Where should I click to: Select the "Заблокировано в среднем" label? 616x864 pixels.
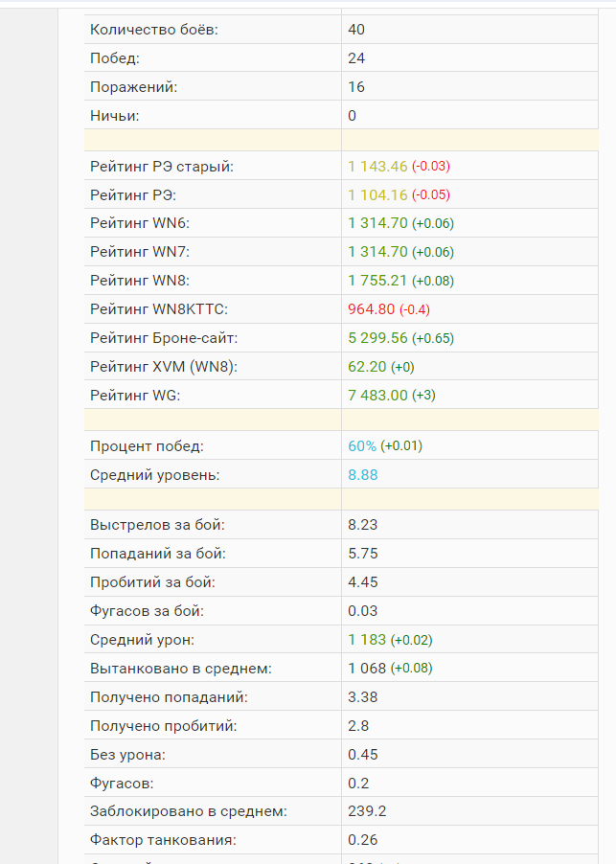pos(188,811)
